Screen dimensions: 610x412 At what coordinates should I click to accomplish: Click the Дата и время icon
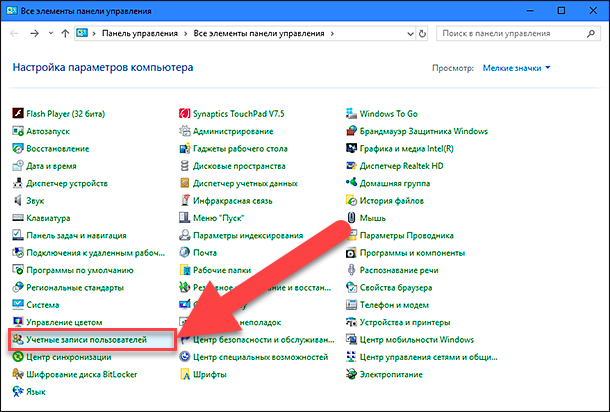pos(18,166)
